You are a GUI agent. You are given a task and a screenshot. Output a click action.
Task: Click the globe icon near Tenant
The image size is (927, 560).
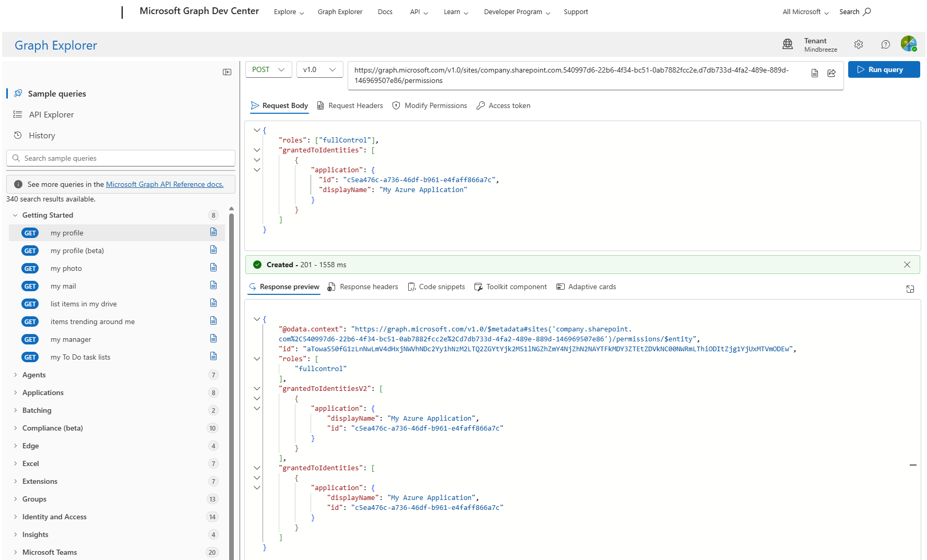[788, 44]
